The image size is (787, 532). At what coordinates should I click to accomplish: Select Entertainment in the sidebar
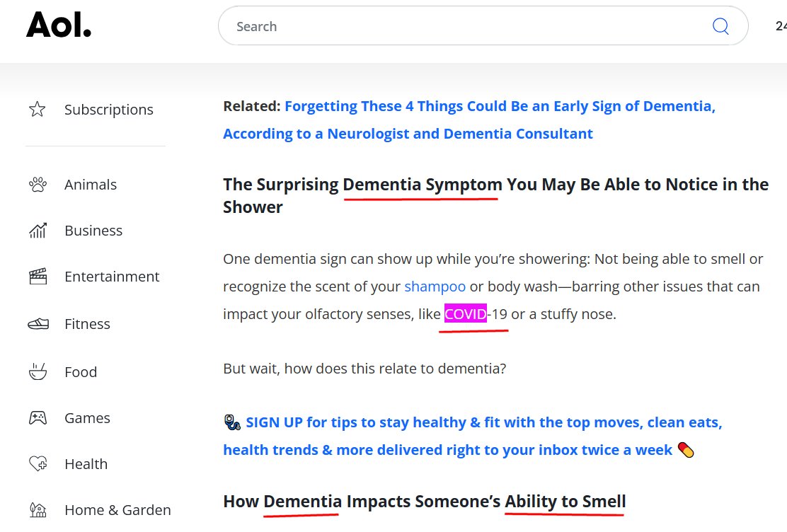[112, 277]
